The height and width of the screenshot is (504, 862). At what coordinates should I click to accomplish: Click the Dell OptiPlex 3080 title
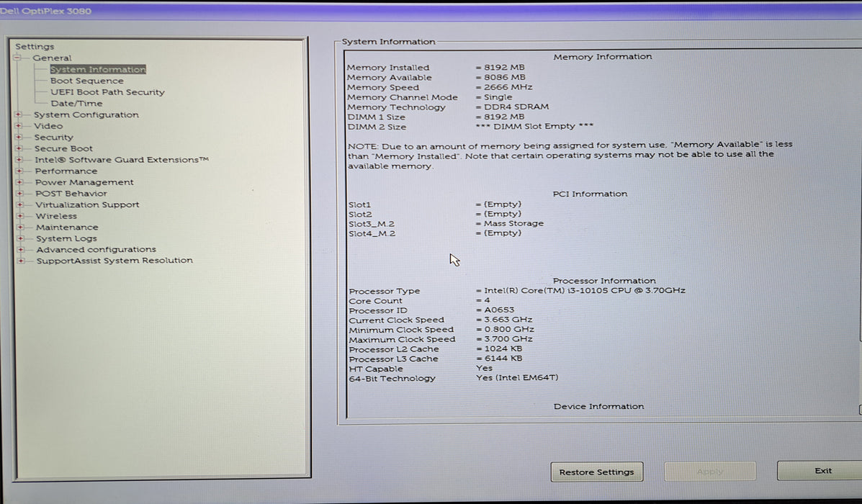pos(45,11)
